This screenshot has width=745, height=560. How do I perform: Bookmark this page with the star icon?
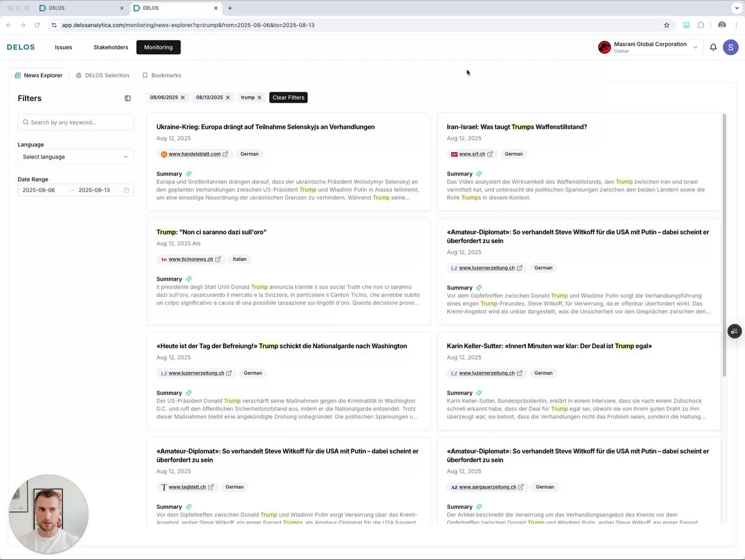666,25
